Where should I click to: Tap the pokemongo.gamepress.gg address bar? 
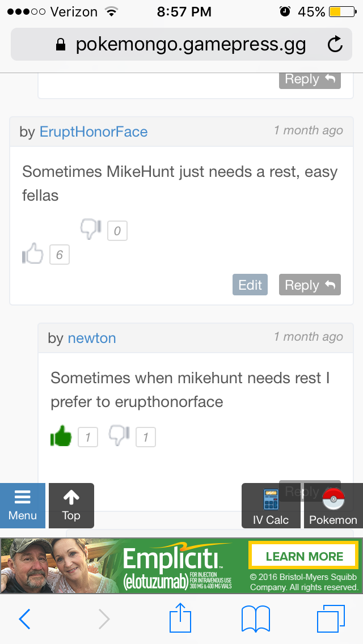click(x=181, y=44)
